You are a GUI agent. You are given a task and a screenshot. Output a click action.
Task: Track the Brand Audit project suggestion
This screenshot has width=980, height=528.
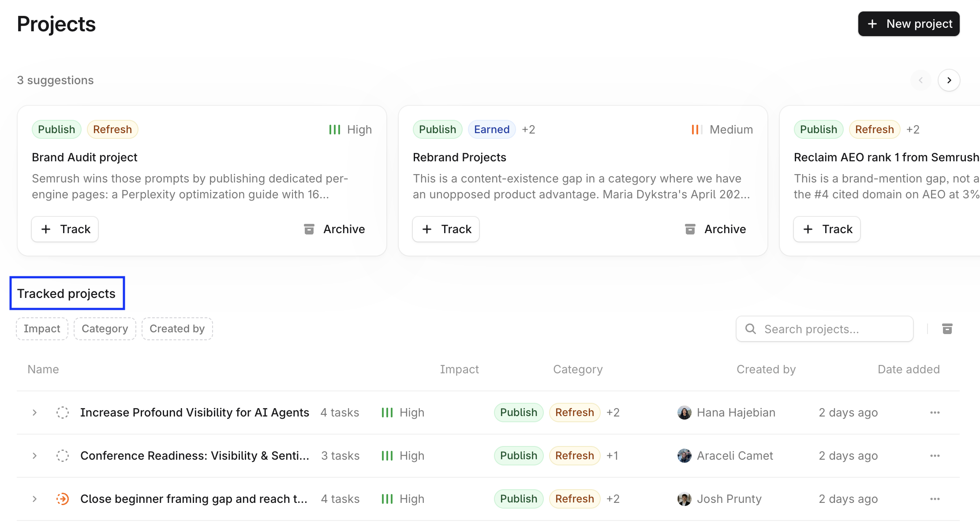(x=65, y=229)
